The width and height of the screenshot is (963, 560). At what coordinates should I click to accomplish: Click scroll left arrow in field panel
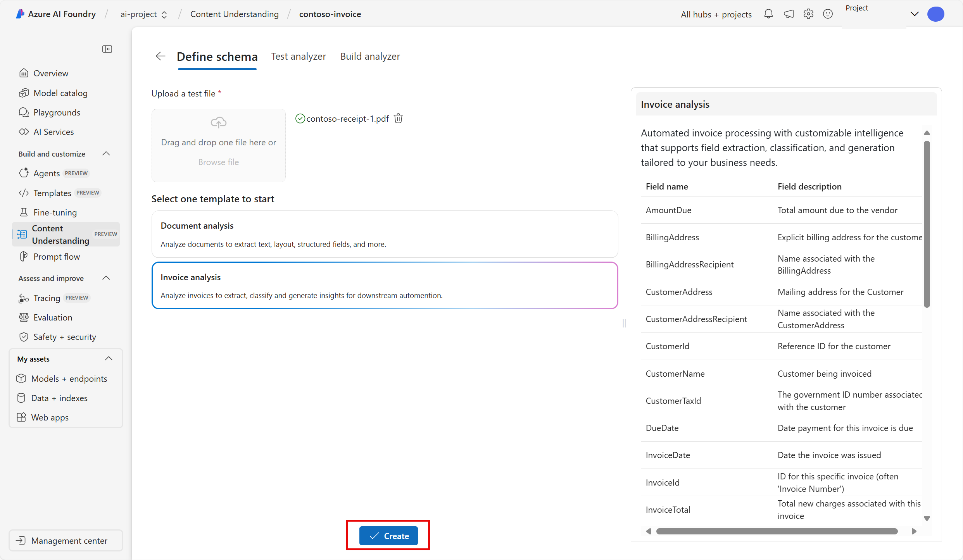648,531
